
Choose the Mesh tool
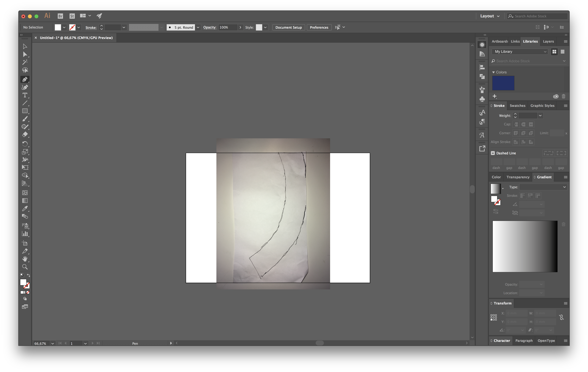pos(25,193)
